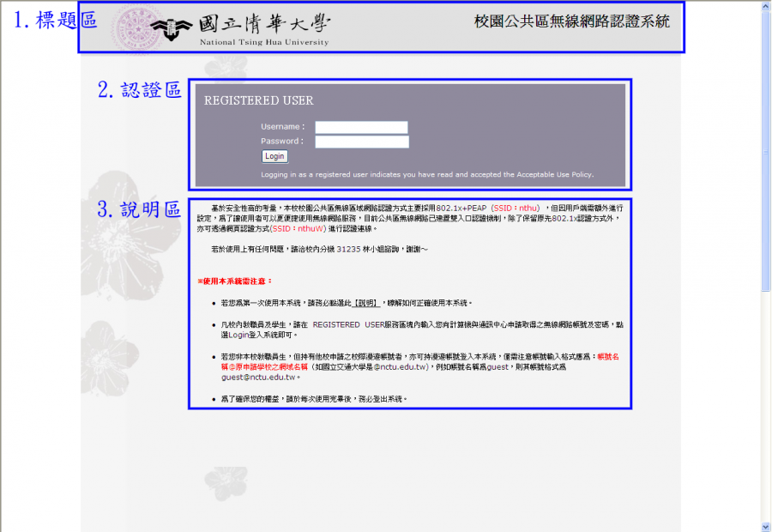Click the blue 3. 說明區 annotation label
This screenshot has height=532, width=772.
138,209
